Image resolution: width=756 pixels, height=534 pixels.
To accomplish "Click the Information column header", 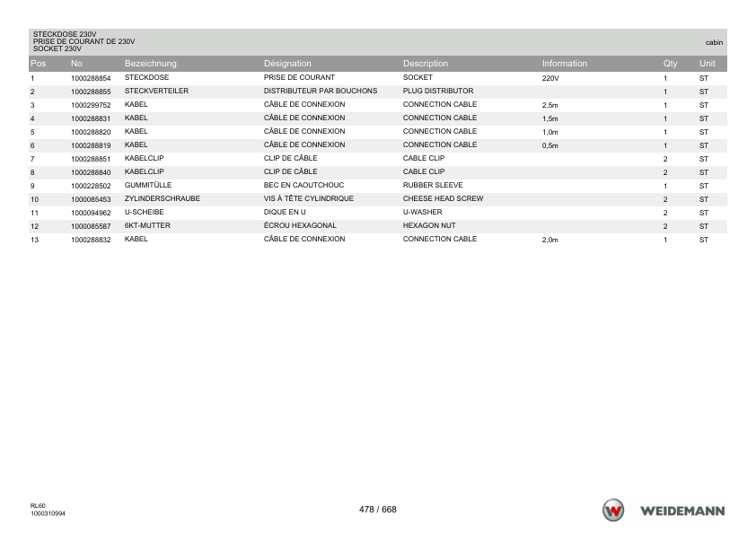I will [x=565, y=64].
